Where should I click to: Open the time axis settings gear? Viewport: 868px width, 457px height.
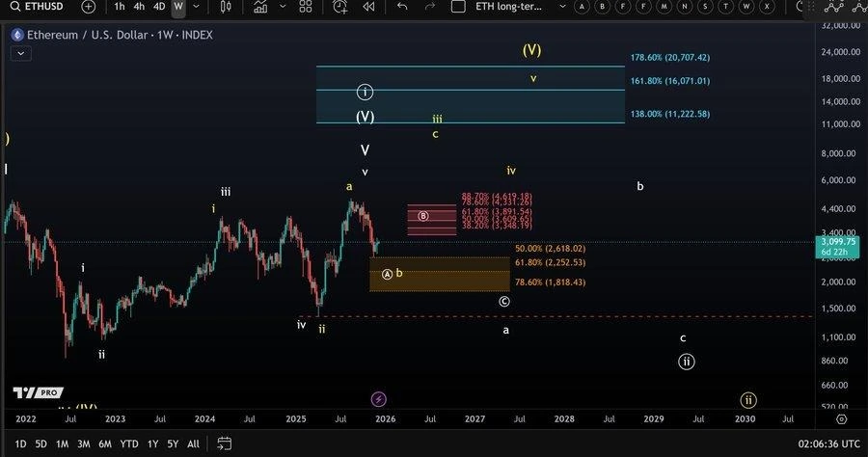pos(841,419)
